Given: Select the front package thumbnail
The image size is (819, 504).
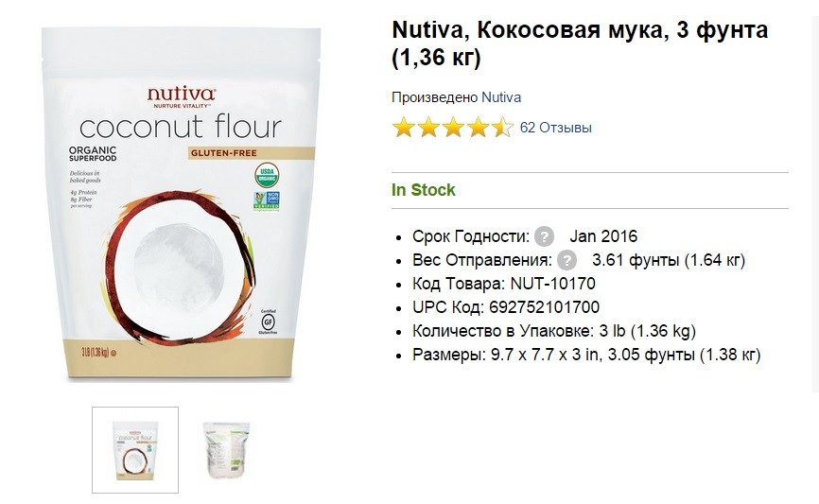Looking at the screenshot, I should (x=135, y=450).
